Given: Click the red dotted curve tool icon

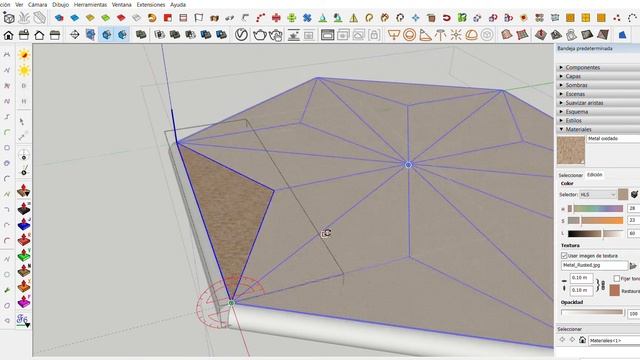Looking at the screenshot, I should [x=260, y=18].
